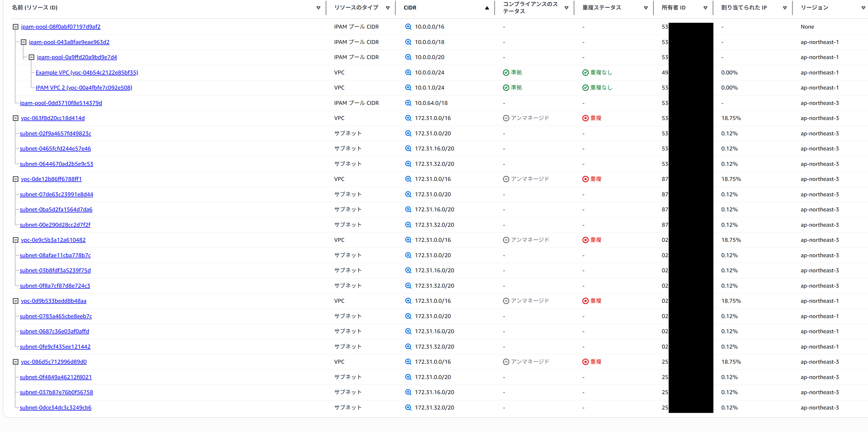Open filter menu for 重複ステータス column
Image resolution: width=868 pixels, height=432 pixels.
tap(646, 8)
